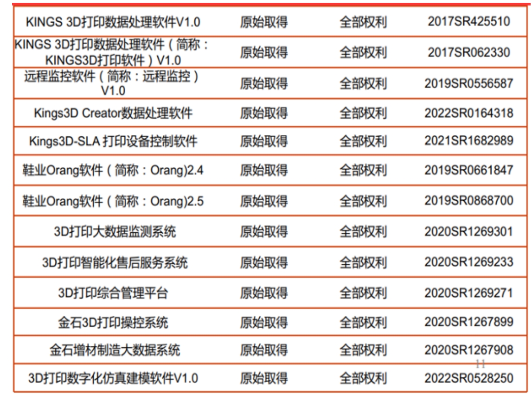532x395 pixels.
Task: Select "全部权利" in the 金石增材制造大数据系统 row
Action: coord(363,350)
